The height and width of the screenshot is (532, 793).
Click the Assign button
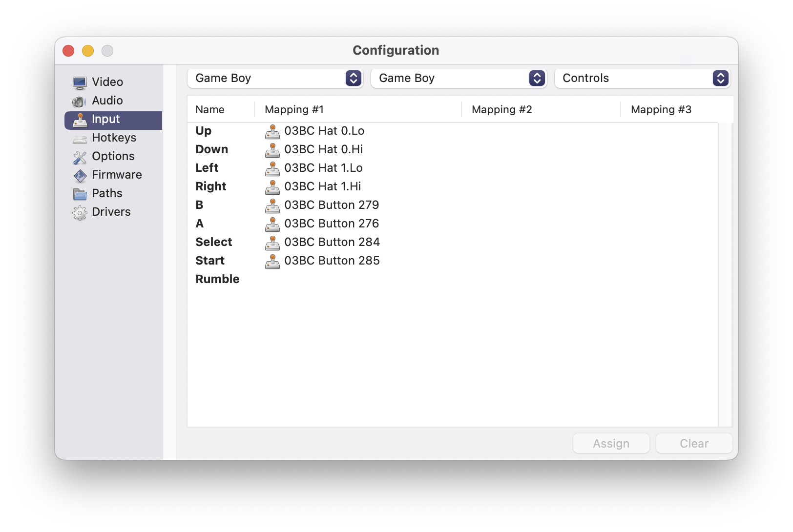[611, 443]
